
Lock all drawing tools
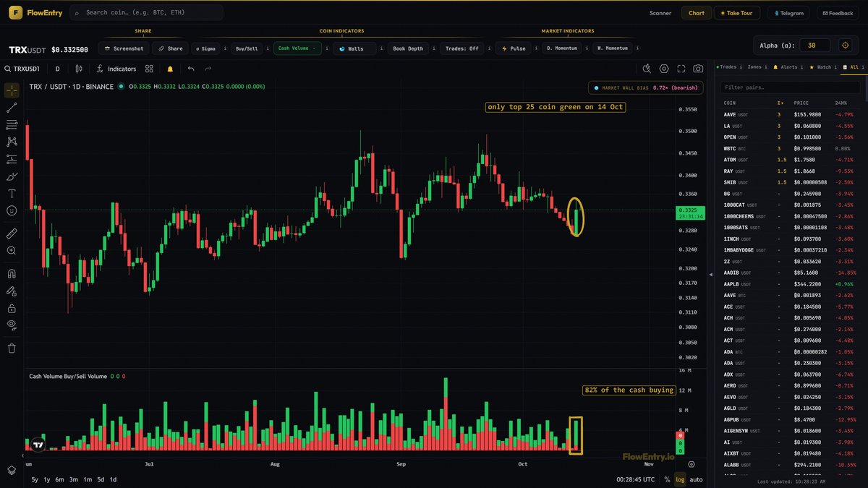coord(12,308)
